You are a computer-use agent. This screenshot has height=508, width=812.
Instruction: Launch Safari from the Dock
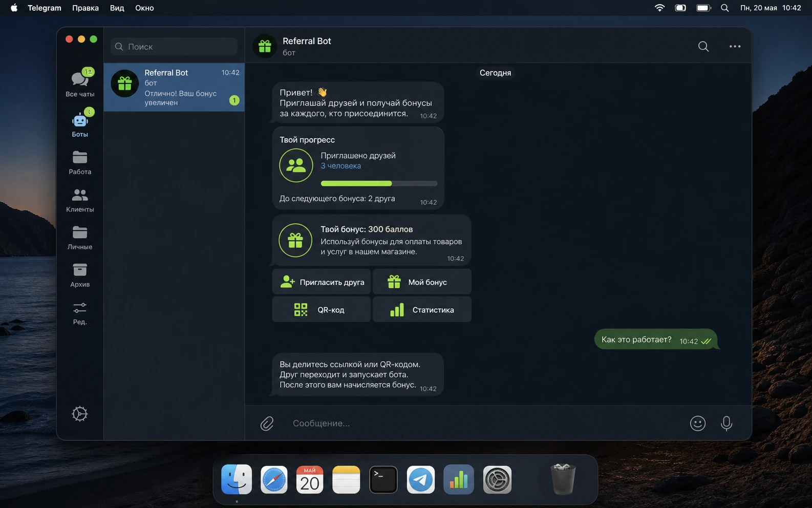274,480
